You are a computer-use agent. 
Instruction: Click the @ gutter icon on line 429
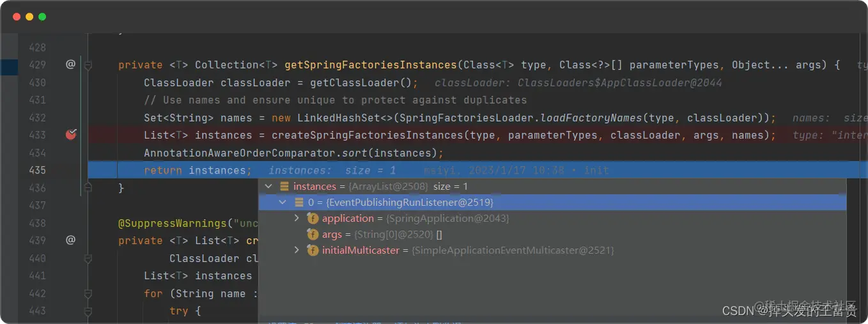(x=70, y=64)
